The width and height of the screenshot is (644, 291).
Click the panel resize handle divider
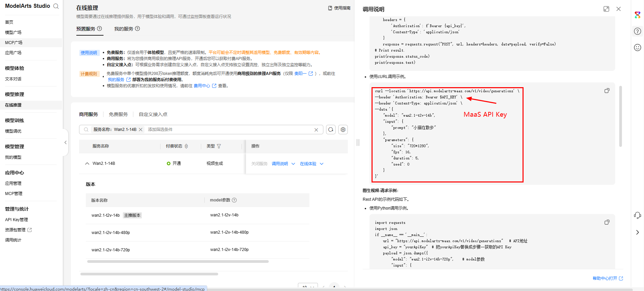(x=358, y=142)
